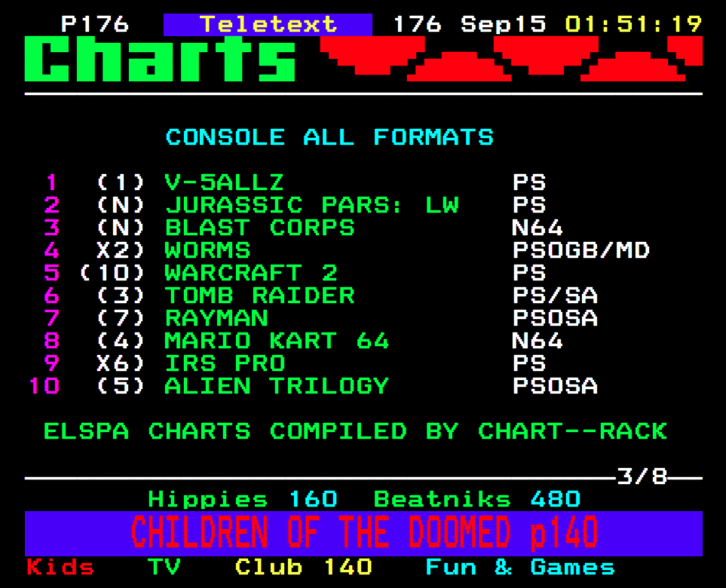Select chart entry WORMS
The height and width of the screenshot is (588, 726).
point(207,250)
